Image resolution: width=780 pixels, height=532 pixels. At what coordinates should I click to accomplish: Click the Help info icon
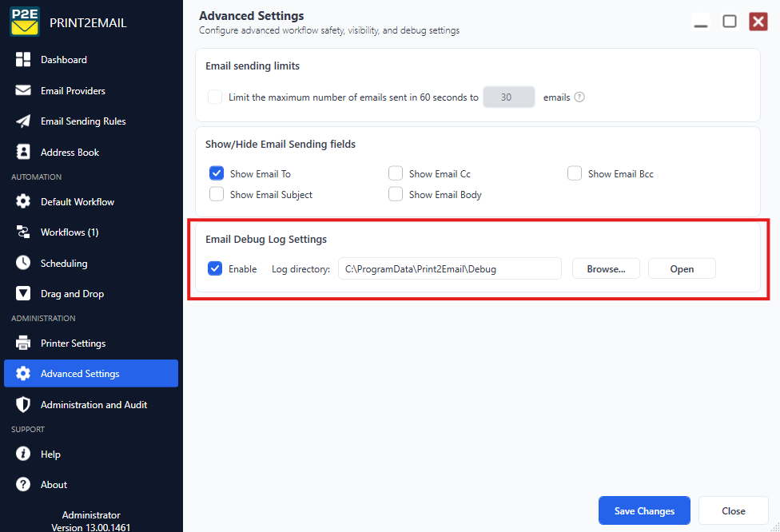click(x=23, y=454)
